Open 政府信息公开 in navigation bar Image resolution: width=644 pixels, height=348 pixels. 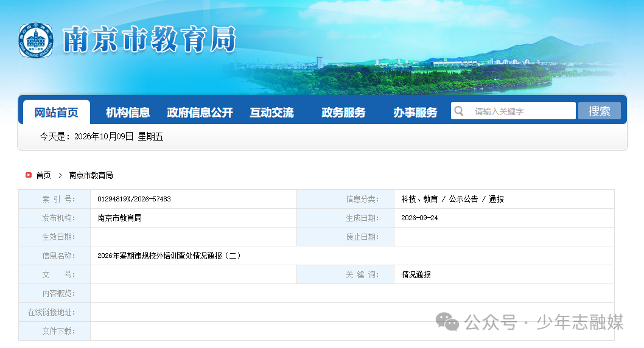200,113
